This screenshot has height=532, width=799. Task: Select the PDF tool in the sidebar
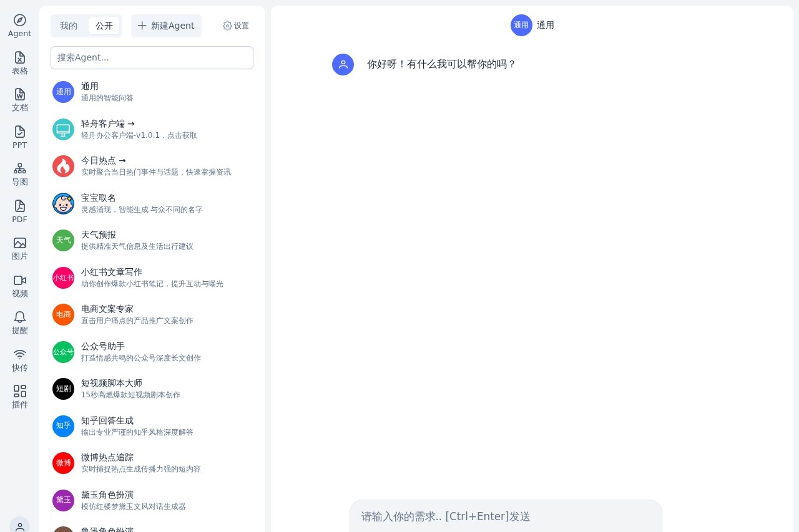tap(19, 211)
